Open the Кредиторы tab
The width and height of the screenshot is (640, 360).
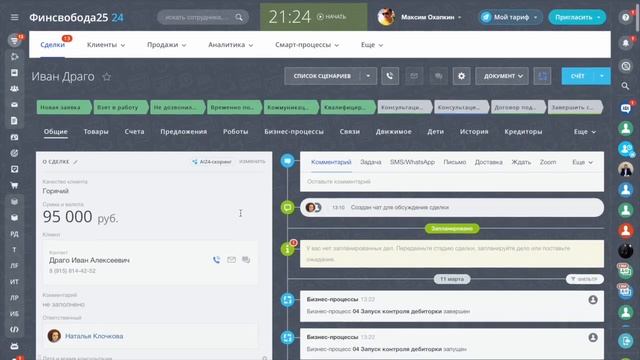pyautogui.click(x=523, y=131)
